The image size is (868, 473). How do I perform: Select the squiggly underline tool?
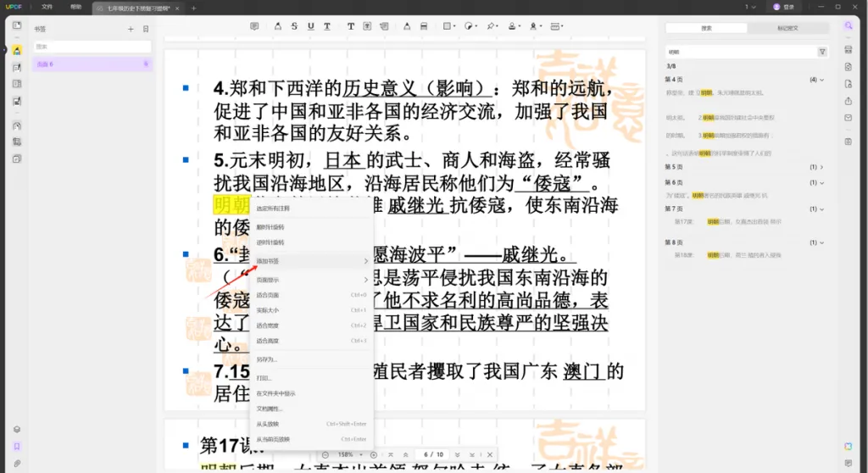tap(327, 26)
